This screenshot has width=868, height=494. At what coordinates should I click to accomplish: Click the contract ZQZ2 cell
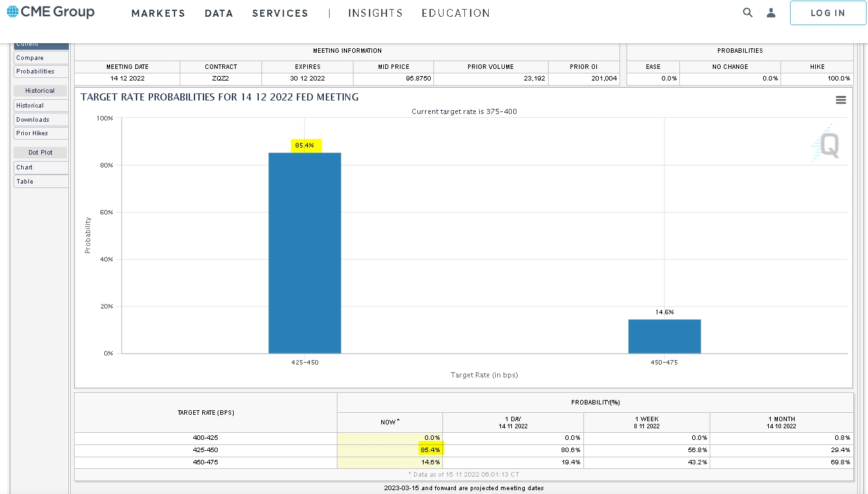(221, 79)
